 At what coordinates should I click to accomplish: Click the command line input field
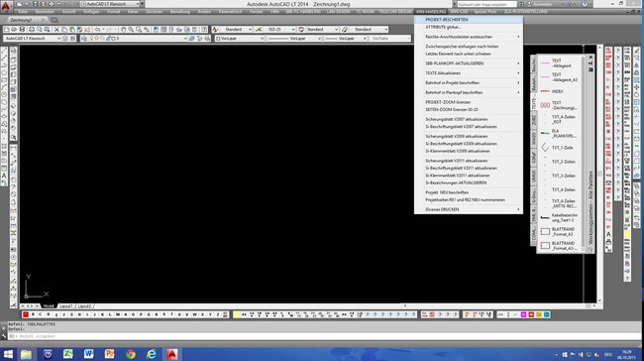point(324,336)
